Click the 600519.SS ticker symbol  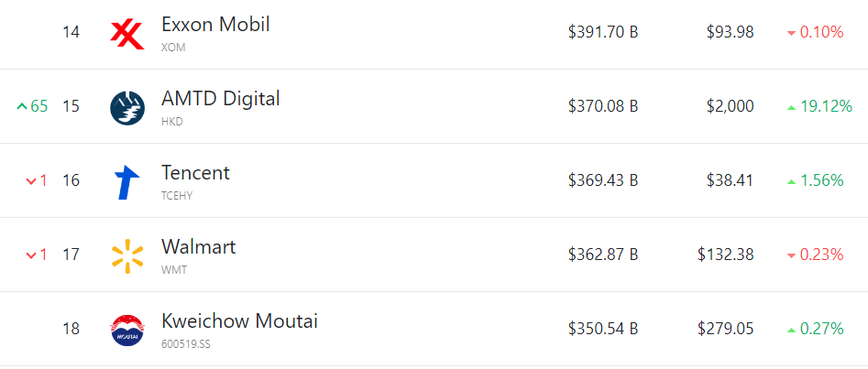click(186, 344)
